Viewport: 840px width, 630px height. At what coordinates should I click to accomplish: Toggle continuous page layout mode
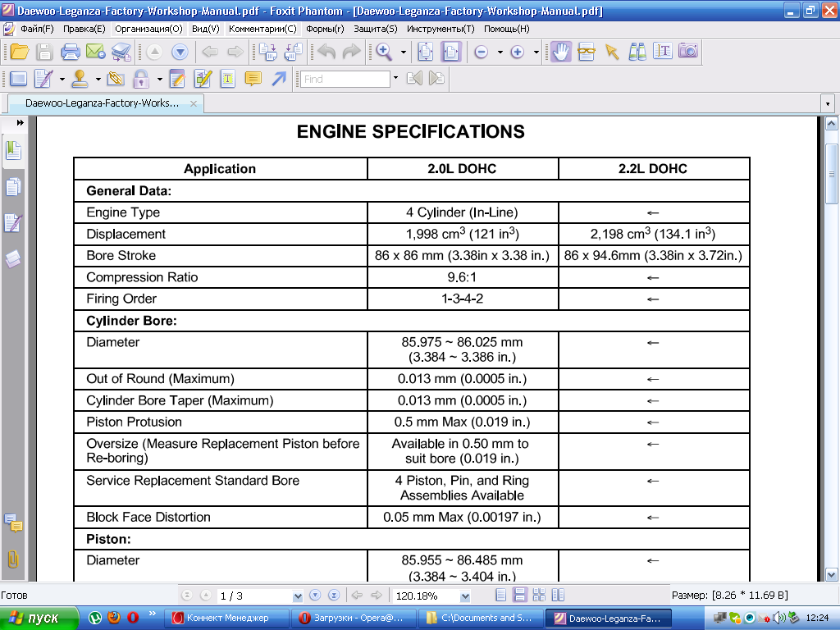519,596
